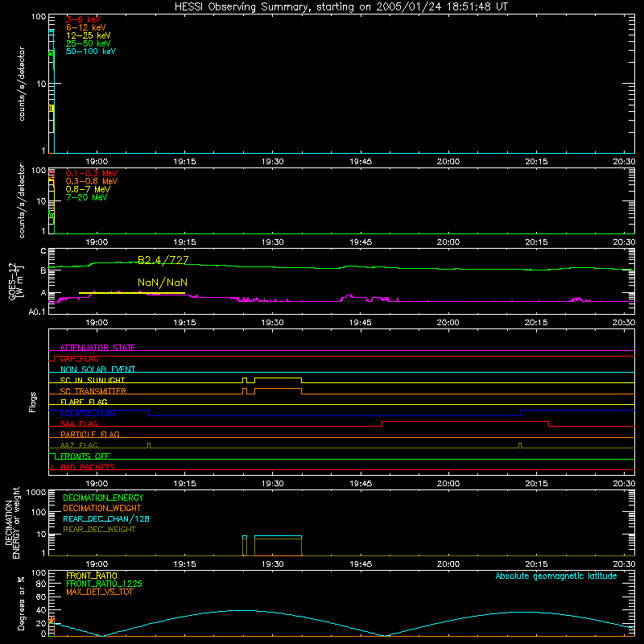Click the 7-20 MeV legend label
The height and width of the screenshot is (644, 644).
point(86,197)
